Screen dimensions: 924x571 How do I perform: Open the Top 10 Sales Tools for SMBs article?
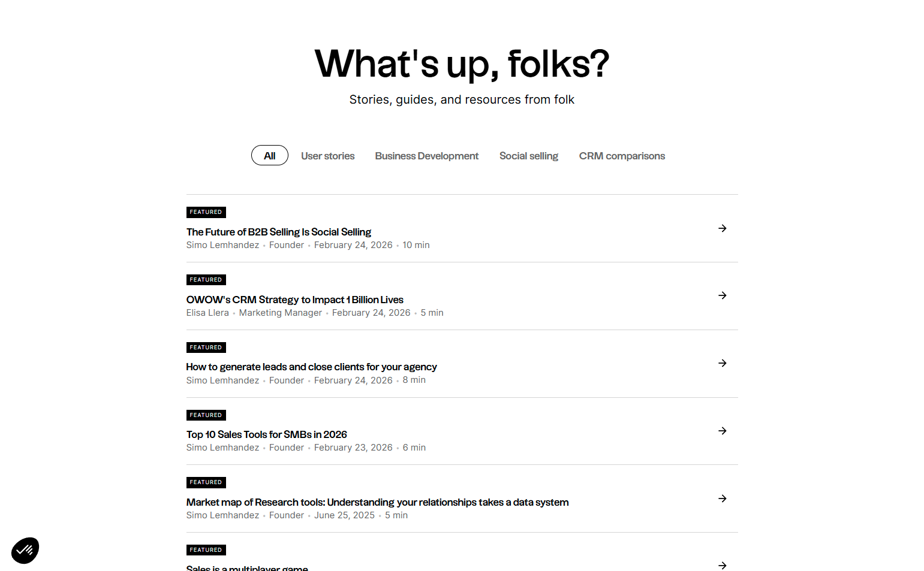click(x=266, y=434)
